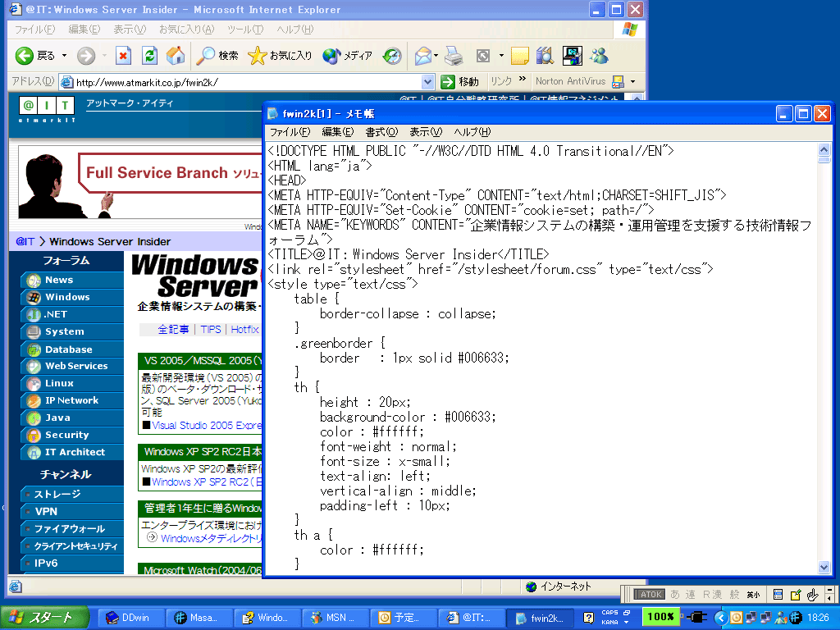Click the スタート Start button

[44, 618]
